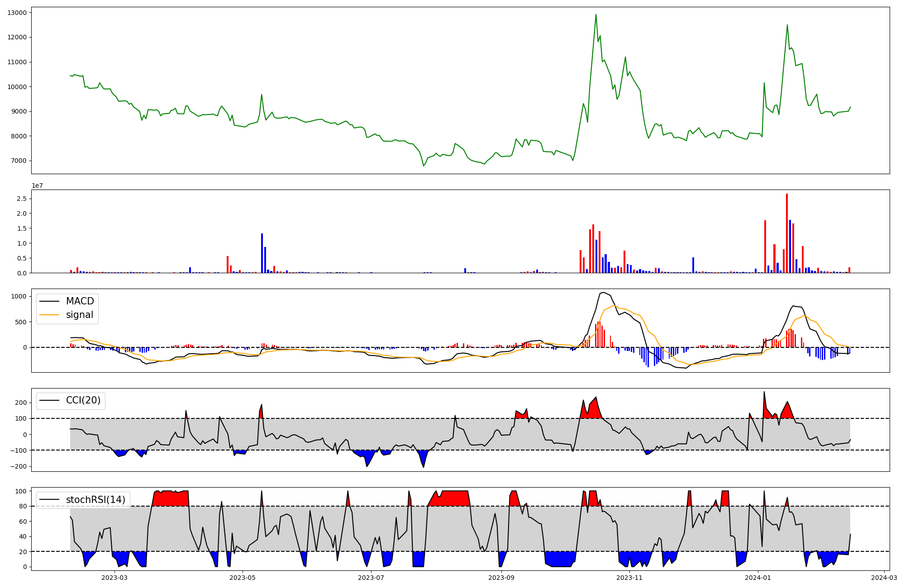The image size is (905, 588).
Task: Click the 2.5 volume axis label
Action: 22,199
